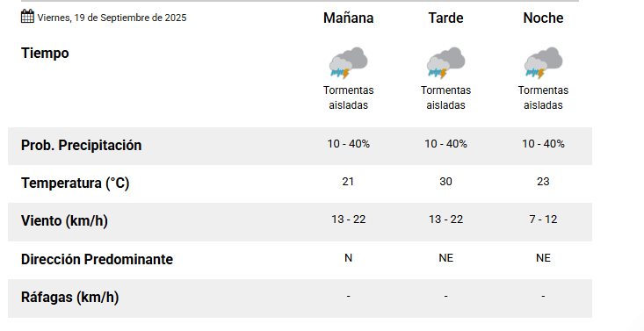Click the calendar icon beside the date
Viewport: 644px width, 331px height.
(x=27, y=17)
